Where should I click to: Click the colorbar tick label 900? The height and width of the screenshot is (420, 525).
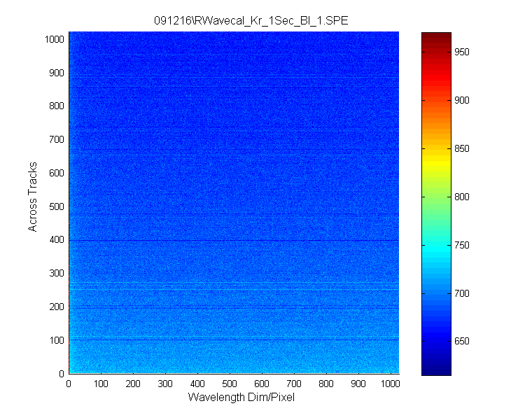[x=462, y=101]
